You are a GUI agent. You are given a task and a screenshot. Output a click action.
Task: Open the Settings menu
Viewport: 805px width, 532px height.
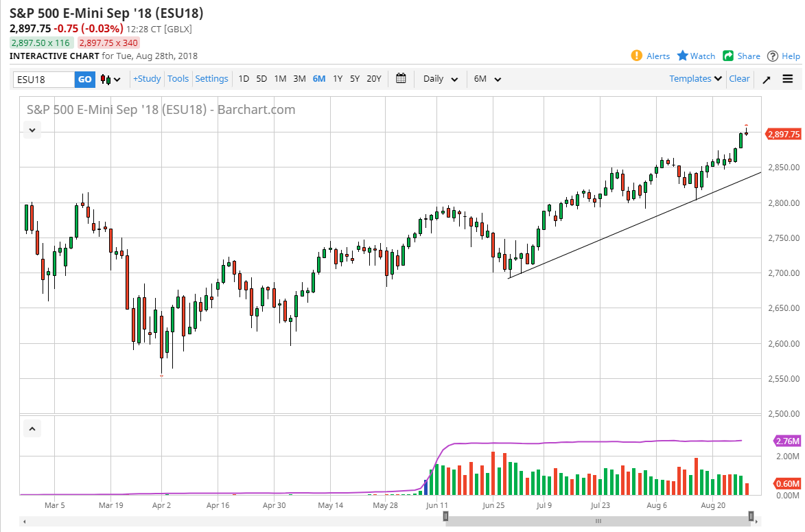pyautogui.click(x=211, y=79)
